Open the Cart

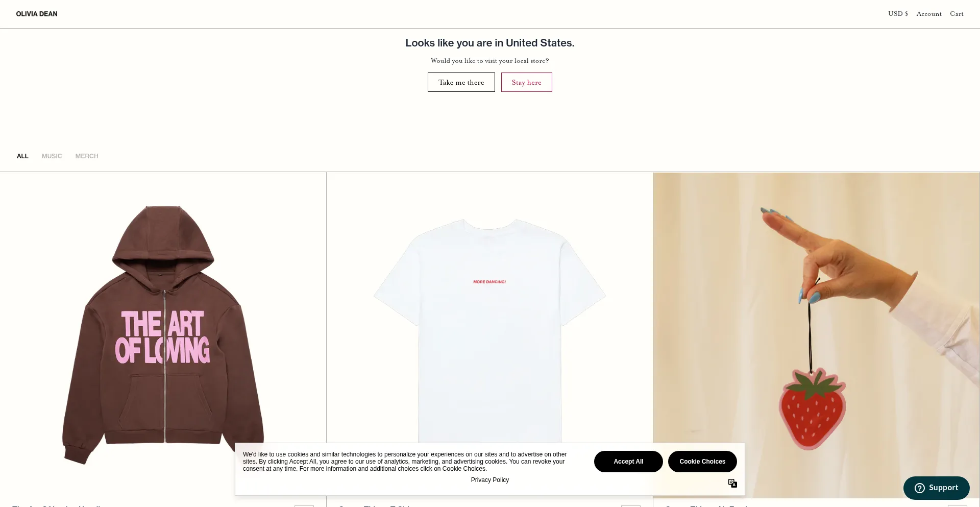[x=957, y=14]
